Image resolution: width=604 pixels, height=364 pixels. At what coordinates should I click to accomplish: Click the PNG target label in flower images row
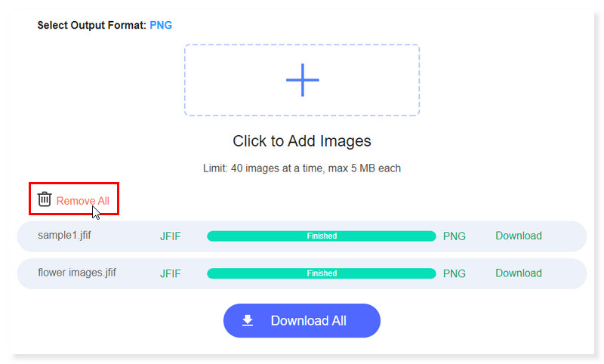click(454, 273)
